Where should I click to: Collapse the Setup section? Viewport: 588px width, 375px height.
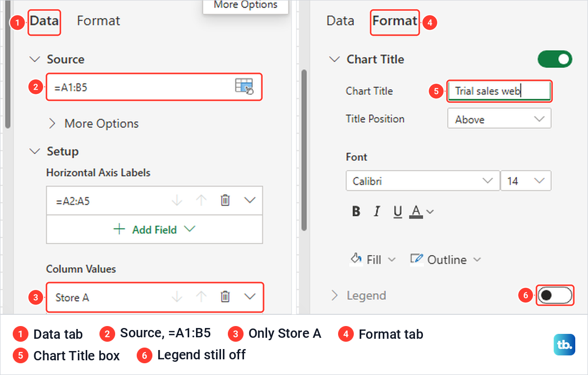tap(34, 151)
